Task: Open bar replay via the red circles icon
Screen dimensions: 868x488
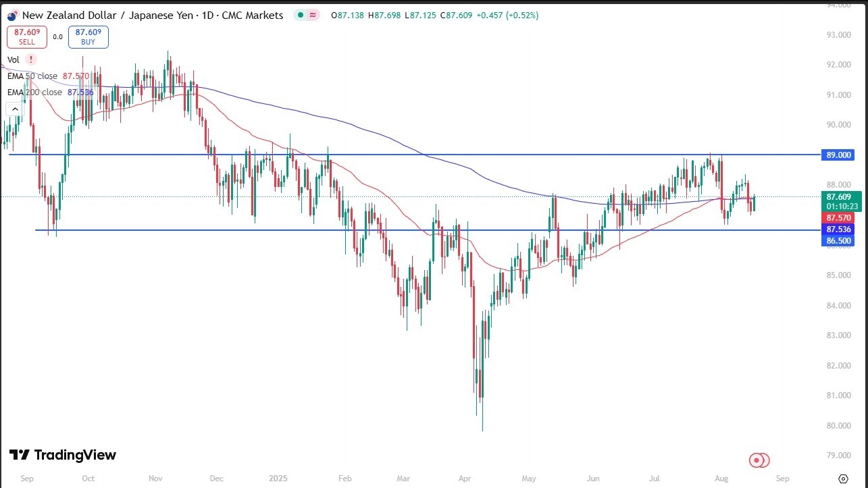Action: 758,459
